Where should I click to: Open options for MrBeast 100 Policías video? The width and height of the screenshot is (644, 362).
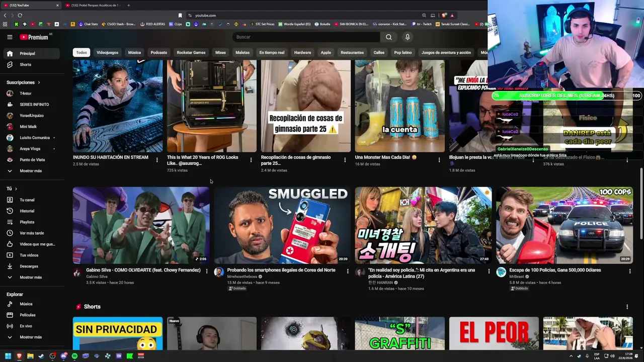click(x=629, y=271)
